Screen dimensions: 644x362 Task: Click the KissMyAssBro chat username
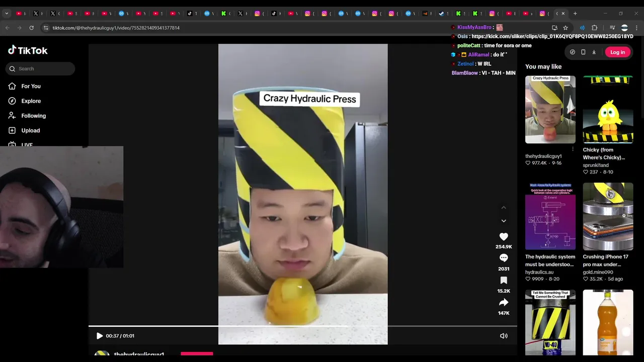(474, 28)
